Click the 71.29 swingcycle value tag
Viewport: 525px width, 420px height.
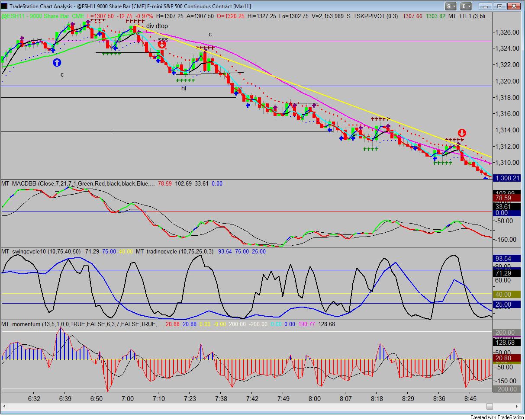coord(506,273)
